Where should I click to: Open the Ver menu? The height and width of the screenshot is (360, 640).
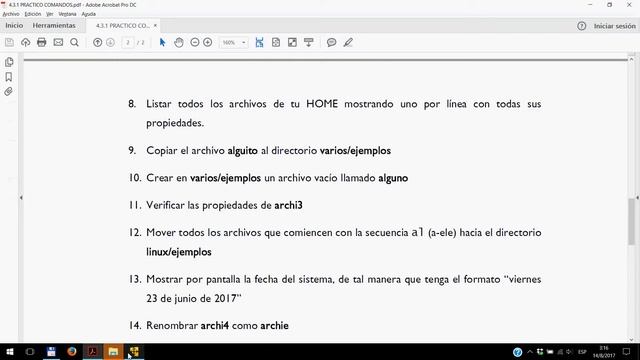pos(50,14)
